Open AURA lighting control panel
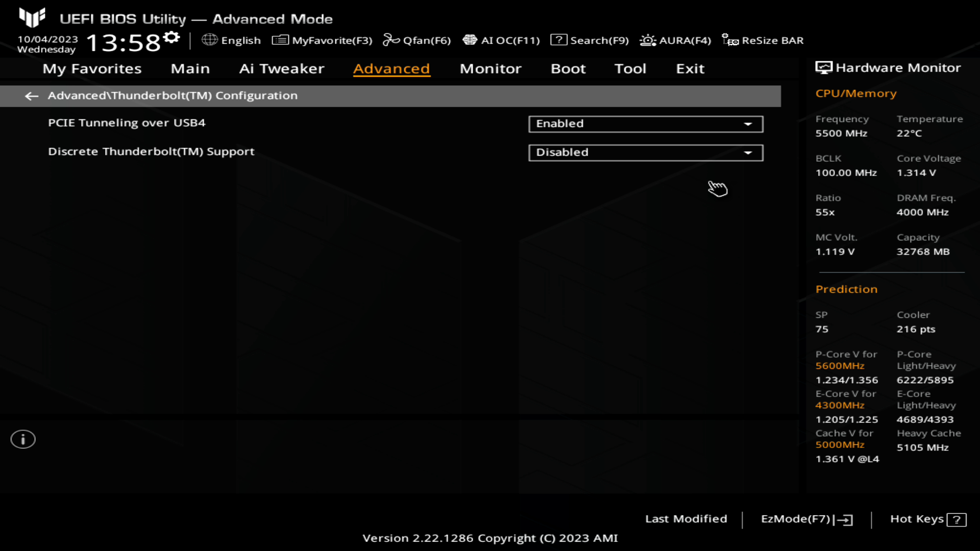The height and width of the screenshot is (551, 980). pos(675,40)
